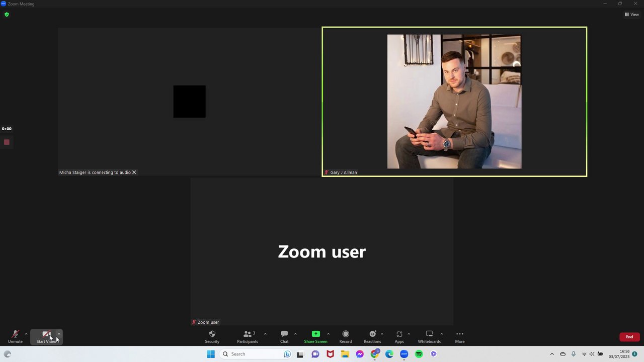The height and width of the screenshot is (362, 644).
Task: Select Micha Staiger's black avatar tile
Action: (189, 102)
